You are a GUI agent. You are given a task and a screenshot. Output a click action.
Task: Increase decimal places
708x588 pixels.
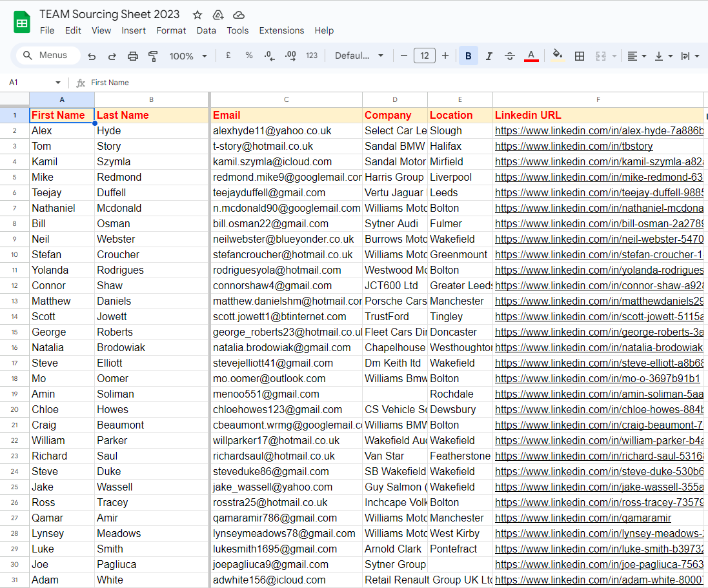(290, 56)
